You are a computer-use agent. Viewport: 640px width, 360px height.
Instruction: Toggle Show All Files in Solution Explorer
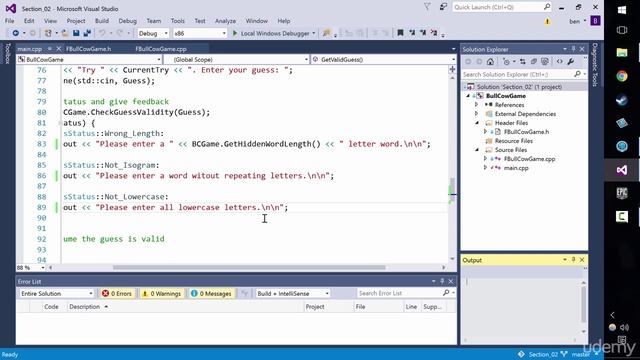click(544, 62)
